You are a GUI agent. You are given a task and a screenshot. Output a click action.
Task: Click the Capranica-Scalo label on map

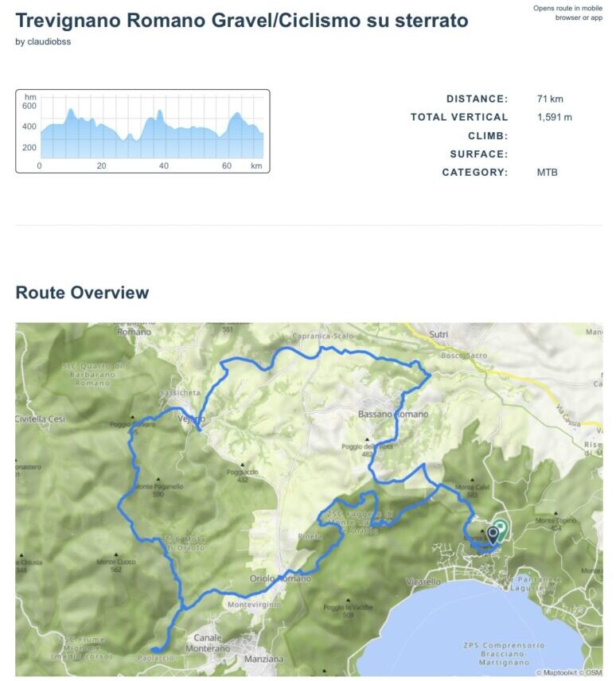coord(322,337)
